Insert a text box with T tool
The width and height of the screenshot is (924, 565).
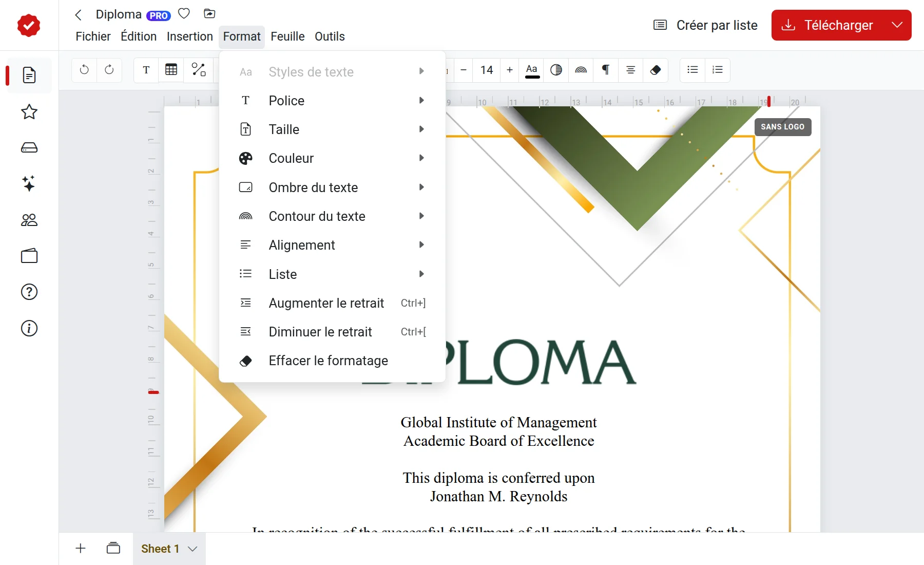tap(146, 70)
